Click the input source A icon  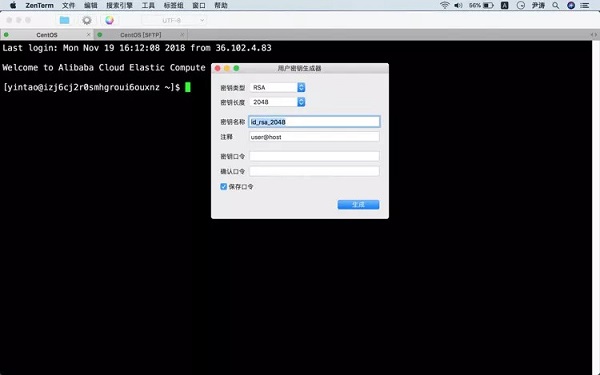pyautogui.click(x=505, y=5)
